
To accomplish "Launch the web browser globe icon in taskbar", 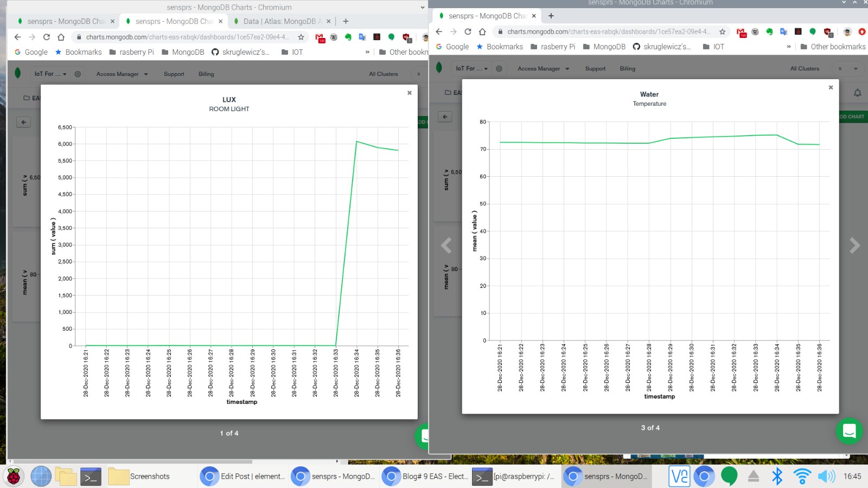I will (x=41, y=477).
